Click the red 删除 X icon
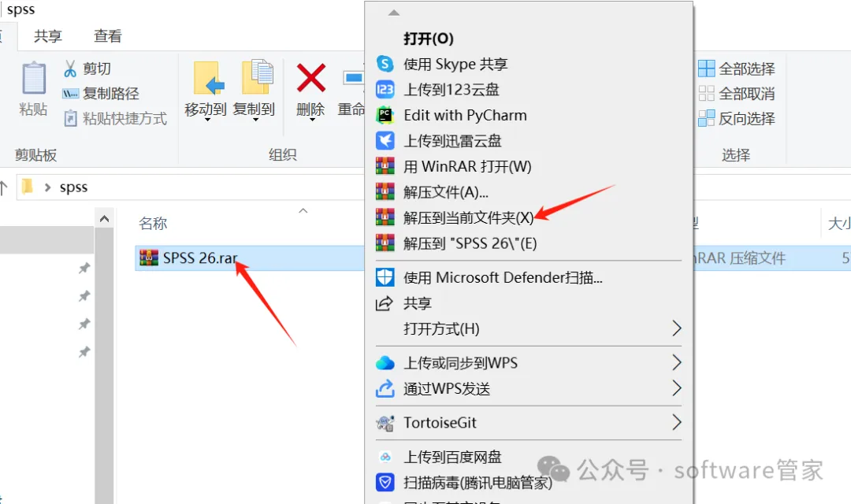 311,78
